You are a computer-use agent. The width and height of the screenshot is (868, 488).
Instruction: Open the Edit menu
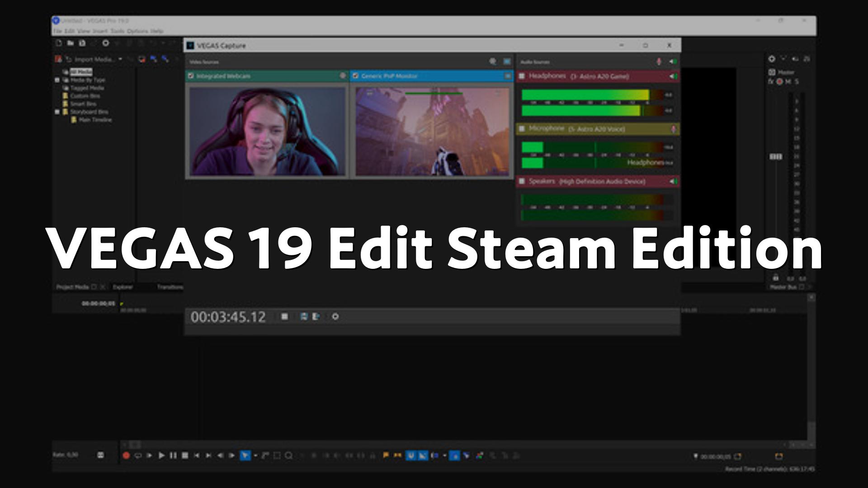(x=69, y=31)
